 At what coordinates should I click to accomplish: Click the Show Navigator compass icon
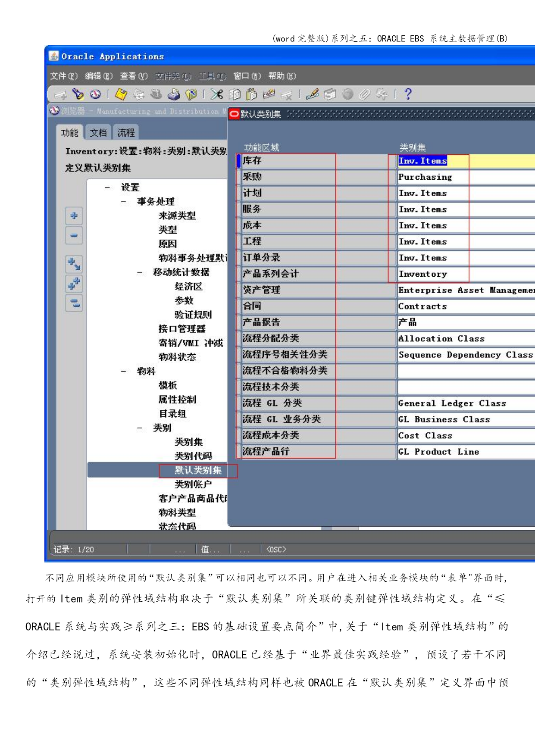click(x=95, y=94)
